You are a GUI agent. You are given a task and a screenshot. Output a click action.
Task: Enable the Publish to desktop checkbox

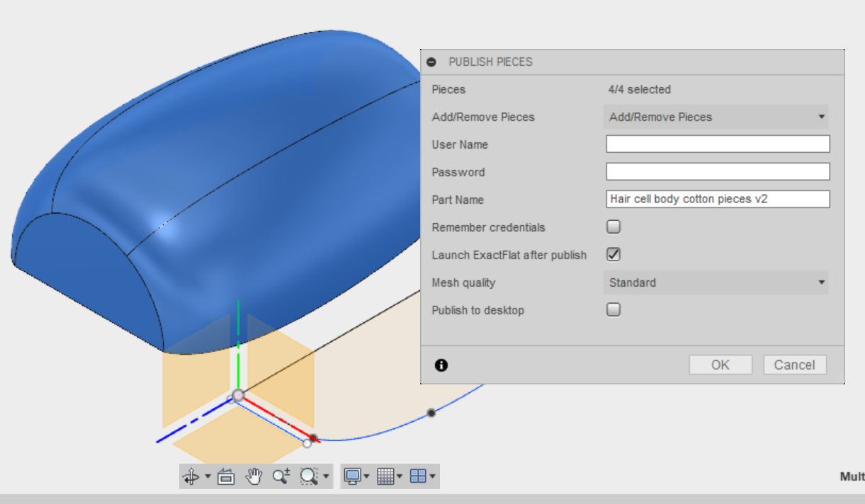coord(614,309)
